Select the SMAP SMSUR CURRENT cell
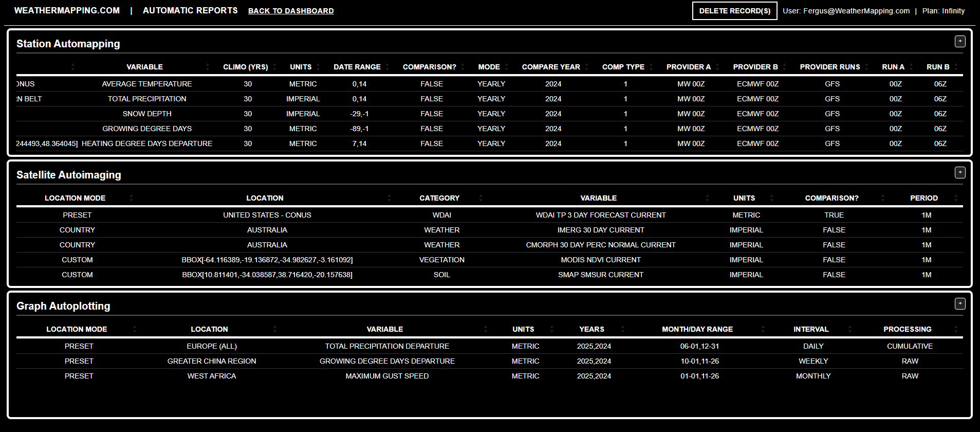The height and width of the screenshot is (432, 980). click(x=601, y=275)
